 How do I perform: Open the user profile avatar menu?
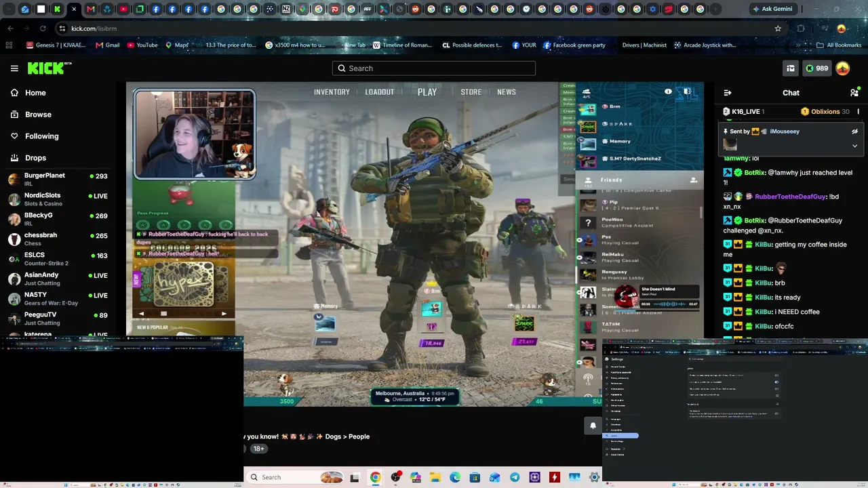(x=842, y=68)
